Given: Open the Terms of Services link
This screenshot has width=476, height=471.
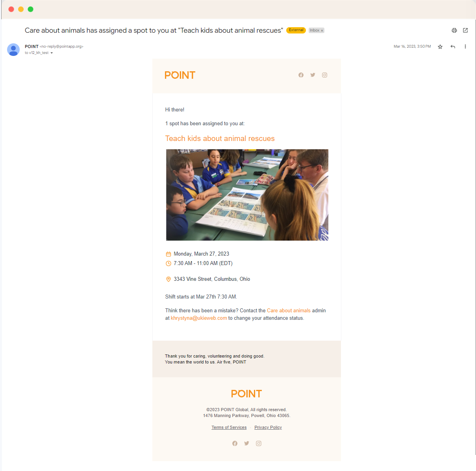Looking at the screenshot, I should [229, 428].
